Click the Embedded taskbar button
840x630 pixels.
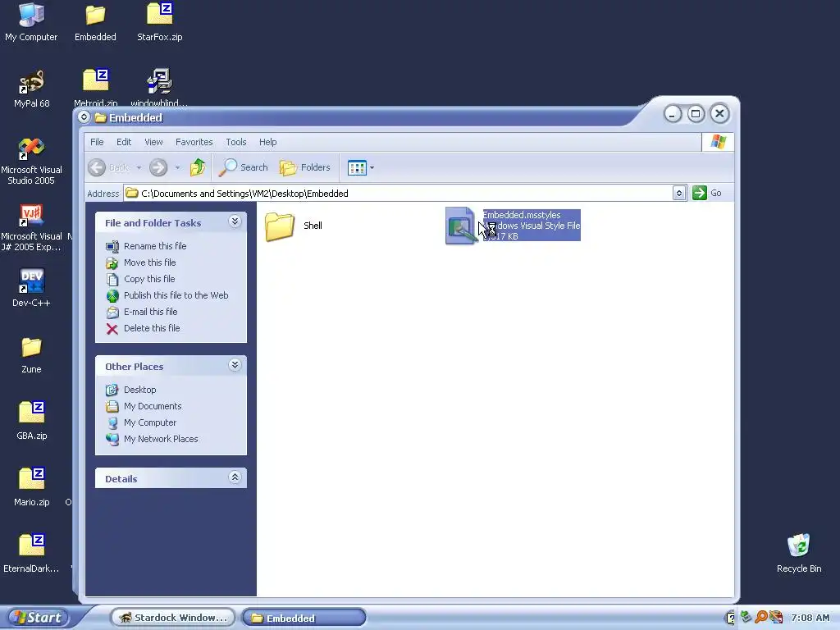(x=304, y=618)
